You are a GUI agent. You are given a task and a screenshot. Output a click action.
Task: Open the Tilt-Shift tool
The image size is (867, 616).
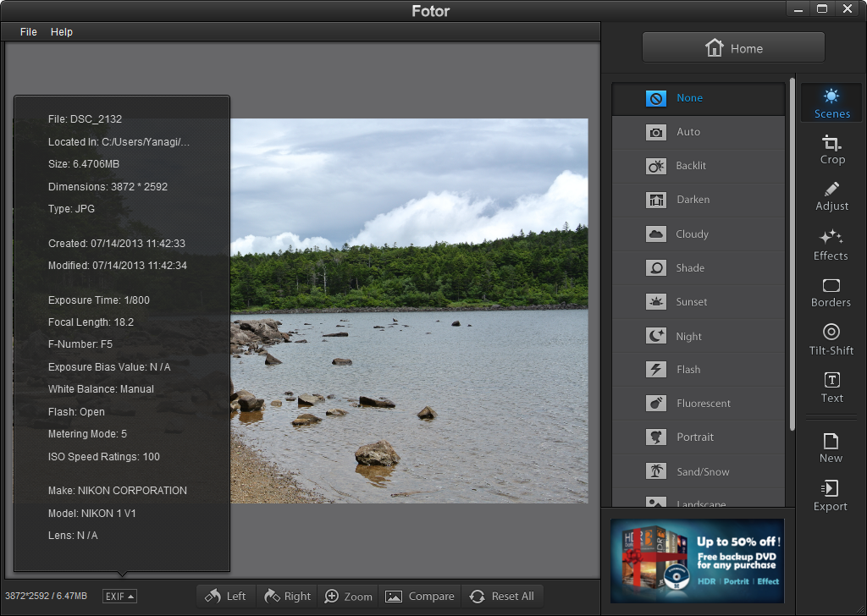coord(831,340)
